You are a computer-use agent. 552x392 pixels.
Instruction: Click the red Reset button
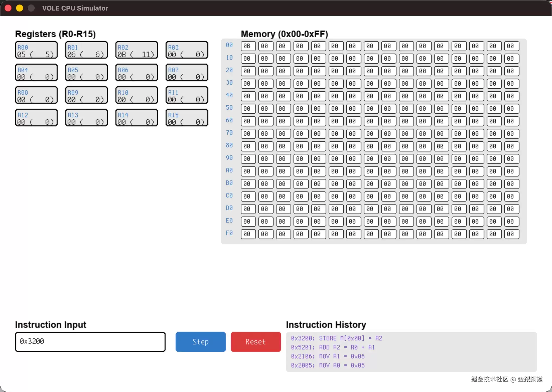pos(256,342)
